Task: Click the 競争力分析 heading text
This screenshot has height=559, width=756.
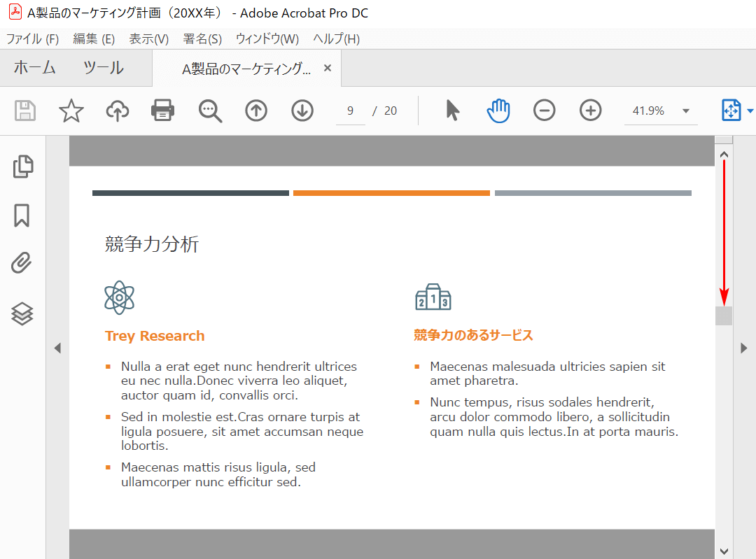Action: pos(152,244)
